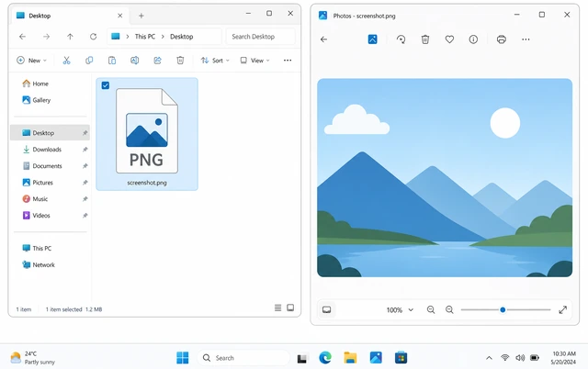Switch to details list view in status bar
588x369 pixels.
(x=277, y=307)
